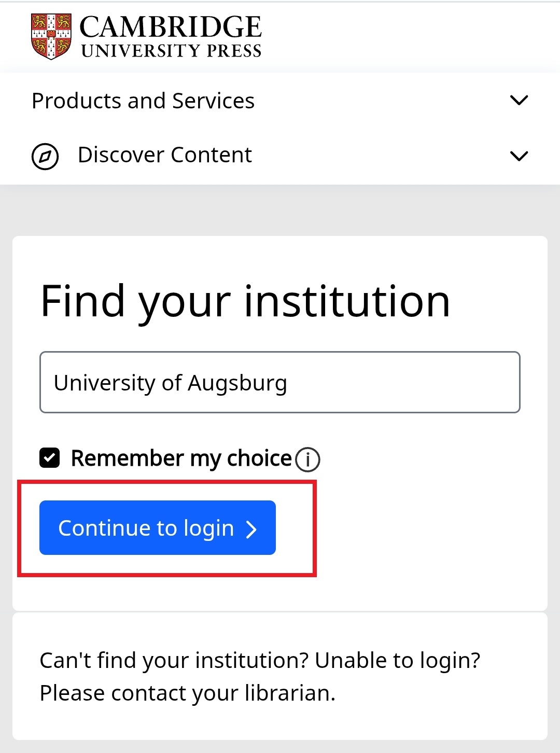Expand the Products and Services chevron
Screen dimensions: 560x753
(519, 100)
